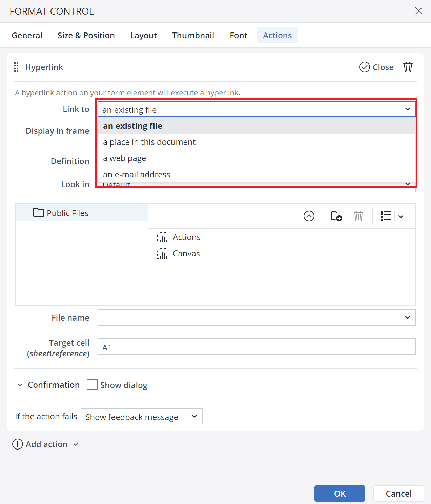Viewport: 431px width, 504px height.
Task: Collapse the Confirmation section
Action: pyautogui.click(x=20, y=385)
